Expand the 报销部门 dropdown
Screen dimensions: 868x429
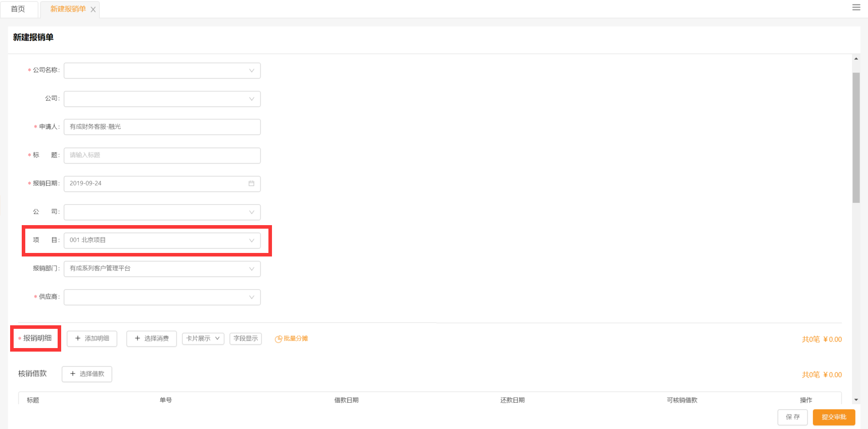pos(162,269)
